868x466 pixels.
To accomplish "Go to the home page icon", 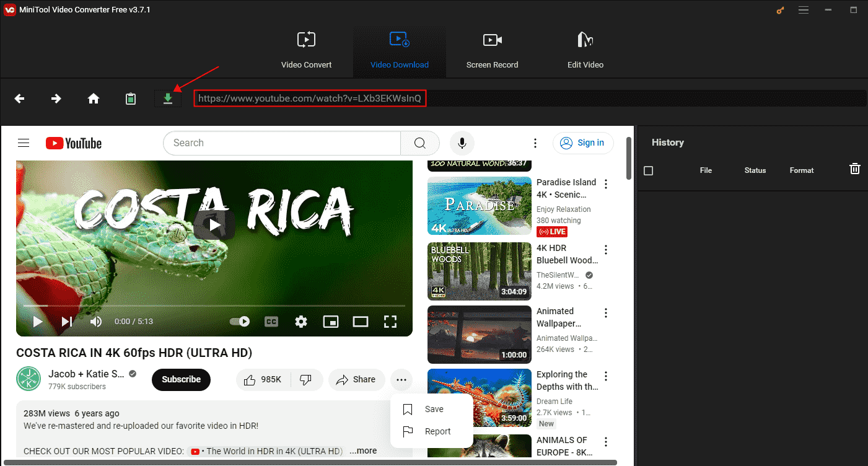I will click(94, 99).
